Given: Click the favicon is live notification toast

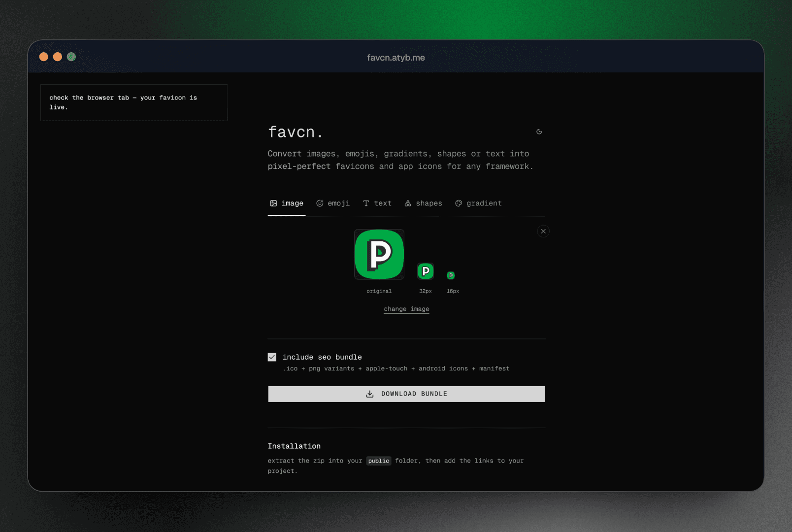Looking at the screenshot, I should click(x=134, y=102).
